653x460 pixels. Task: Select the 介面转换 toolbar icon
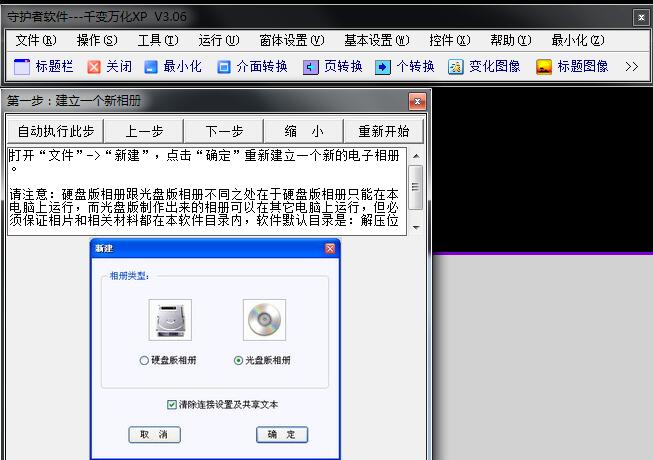click(224, 67)
